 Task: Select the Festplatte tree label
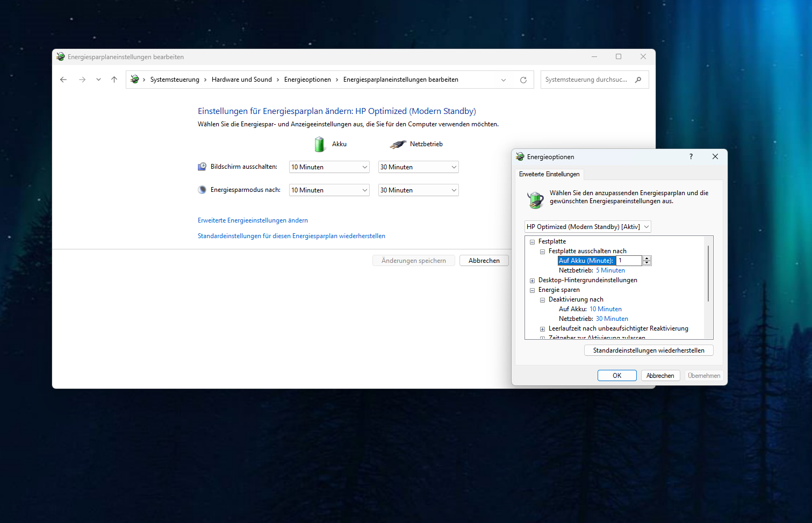tap(552, 241)
